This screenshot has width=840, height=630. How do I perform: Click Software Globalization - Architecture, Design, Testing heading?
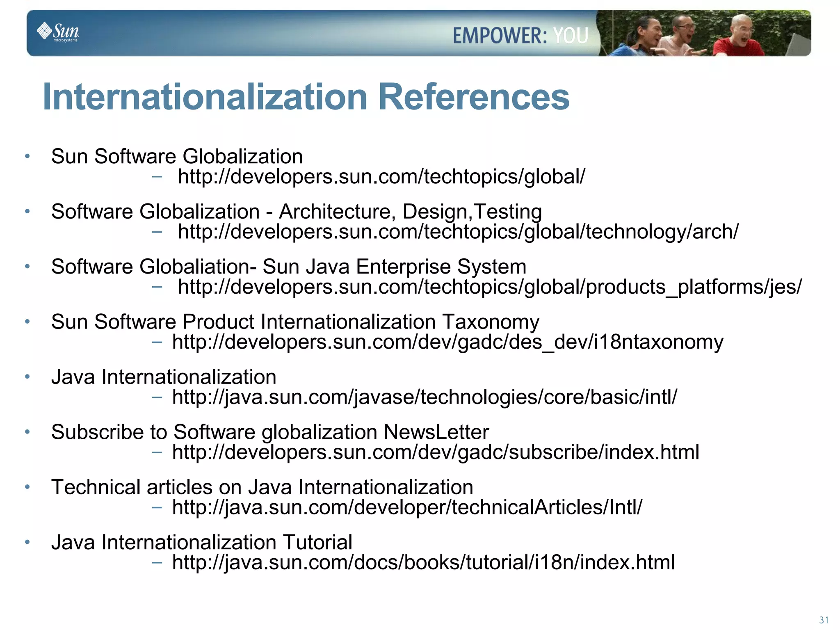(x=297, y=212)
